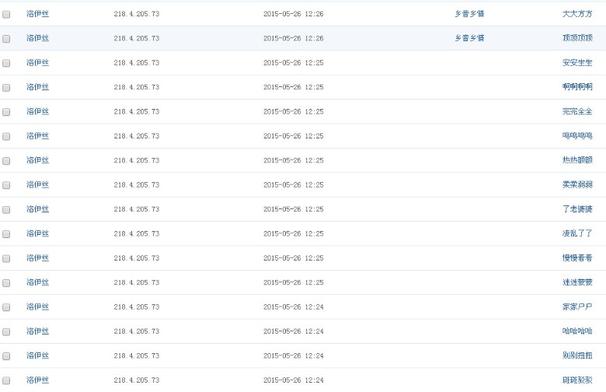Click IP 218.4.205.73 in the 家家户户 row
The height and width of the screenshot is (392, 606).
coord(136,307)
